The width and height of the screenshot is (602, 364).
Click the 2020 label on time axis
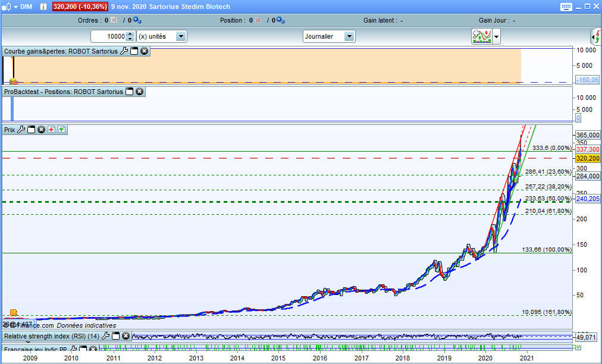point(485,358)
